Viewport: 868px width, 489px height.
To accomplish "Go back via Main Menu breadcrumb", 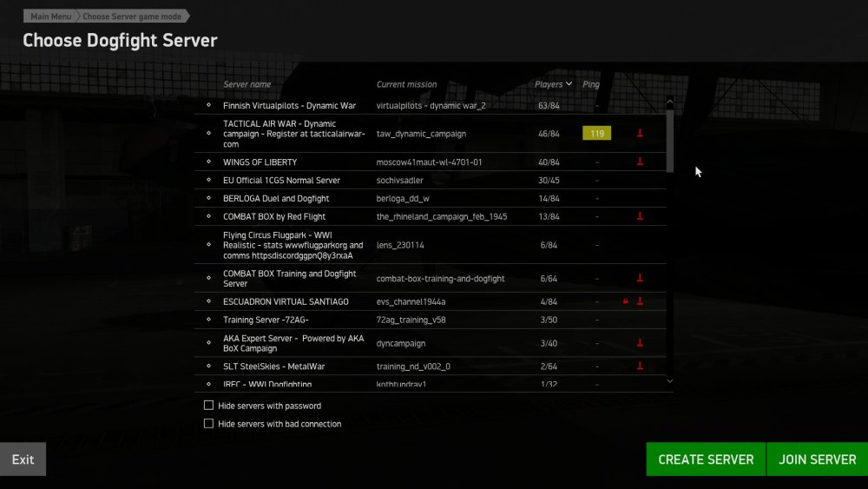I will pos(49,16).
